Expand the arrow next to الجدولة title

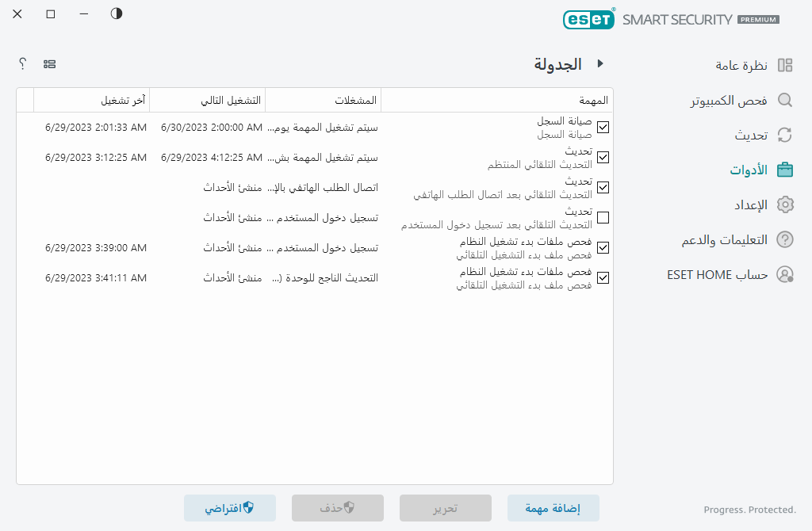601,64
